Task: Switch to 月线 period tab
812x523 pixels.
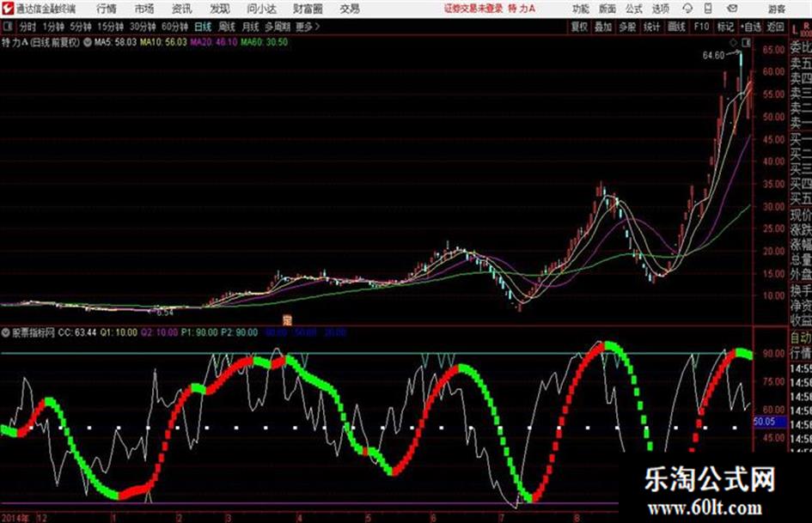Action: pyautogui.click(x=251, y=27)
